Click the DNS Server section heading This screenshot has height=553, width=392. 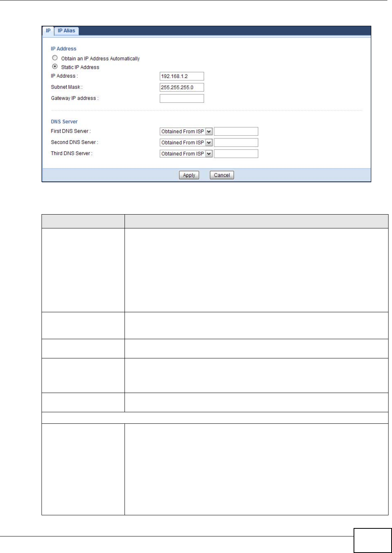pos(64,122)
